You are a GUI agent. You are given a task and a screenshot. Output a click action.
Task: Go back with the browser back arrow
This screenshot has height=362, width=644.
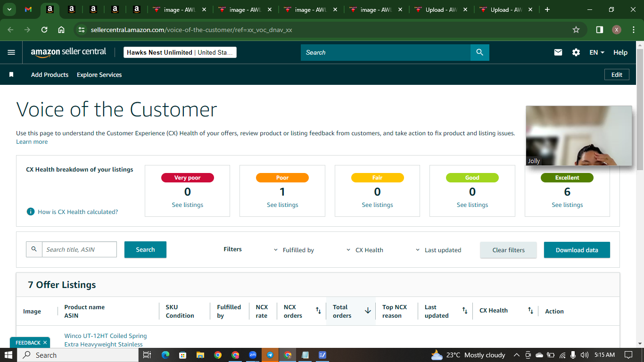[x=11, y=30]
